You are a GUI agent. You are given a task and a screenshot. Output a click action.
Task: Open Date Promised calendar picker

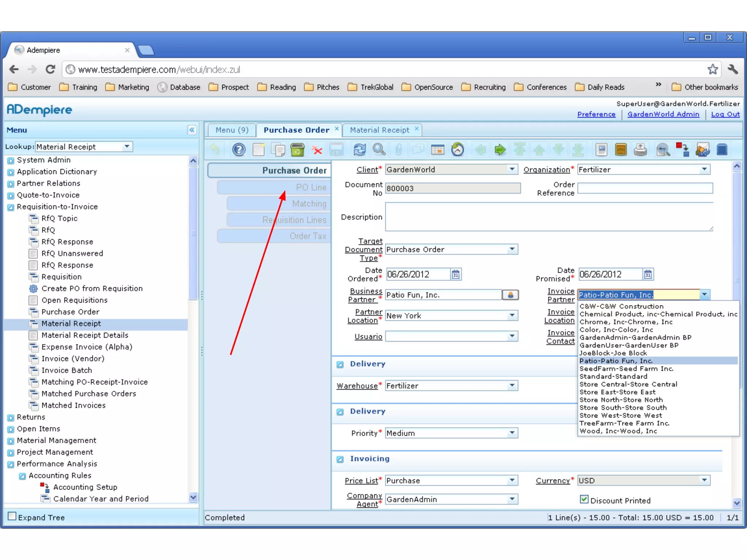[x=648, y=275]
